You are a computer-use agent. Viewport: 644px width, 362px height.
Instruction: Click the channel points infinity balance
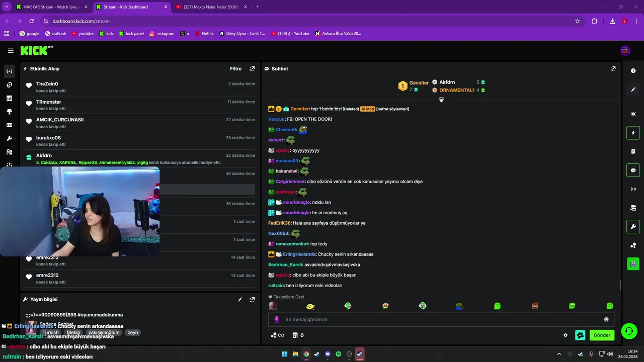[277, 335]
